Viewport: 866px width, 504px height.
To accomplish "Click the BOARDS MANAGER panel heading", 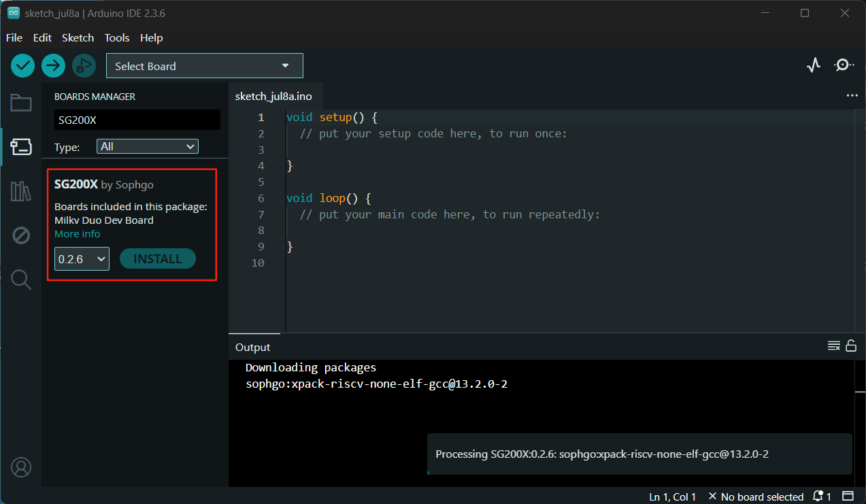I will pos(95,97).
